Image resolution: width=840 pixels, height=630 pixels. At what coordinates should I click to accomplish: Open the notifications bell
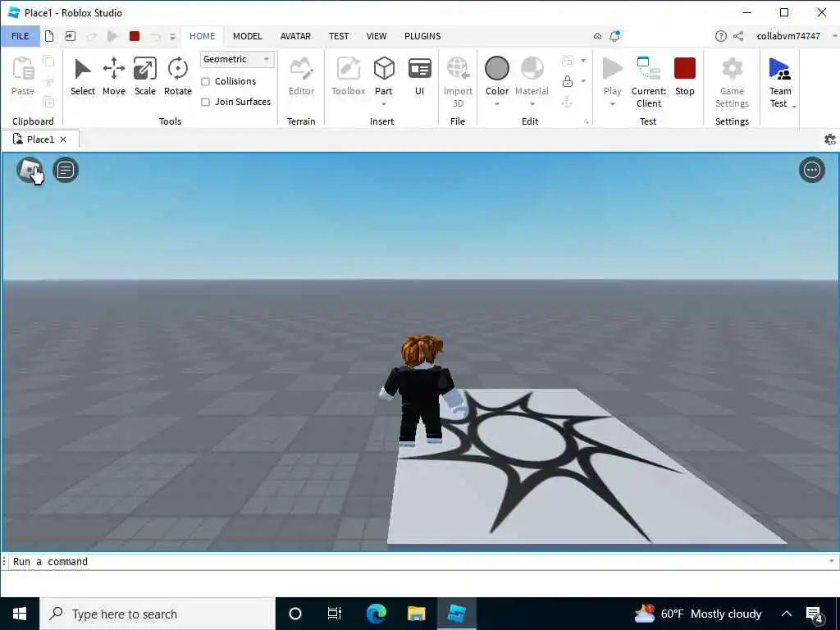pyautogui.click(x=614, y=36)
